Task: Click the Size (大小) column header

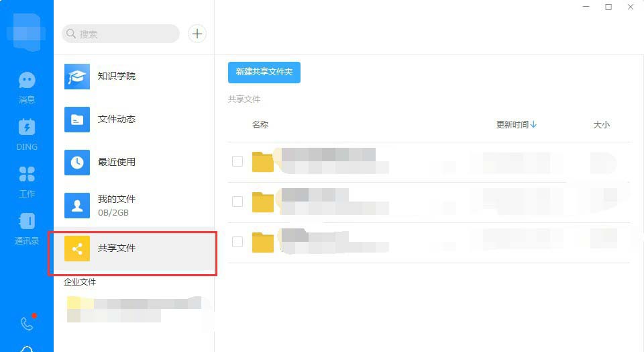Action: click(x=602, y=125)
